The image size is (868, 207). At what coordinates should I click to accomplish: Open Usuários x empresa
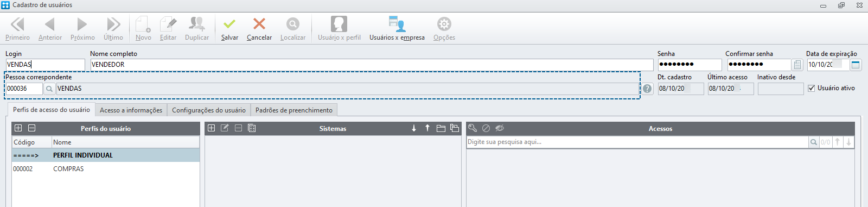tap(397, 29)
